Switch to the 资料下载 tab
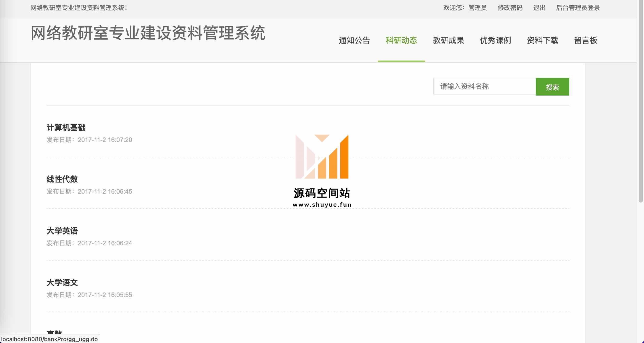Viewport: 644px width, 343px height. 542,40
